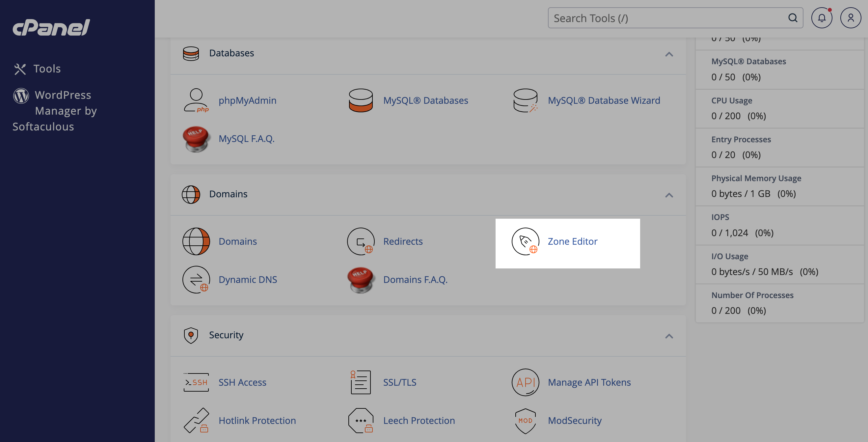The width and height of the screenshot is (868, 442).
Task: Collapse the Databases section
Action: [669, 54]
